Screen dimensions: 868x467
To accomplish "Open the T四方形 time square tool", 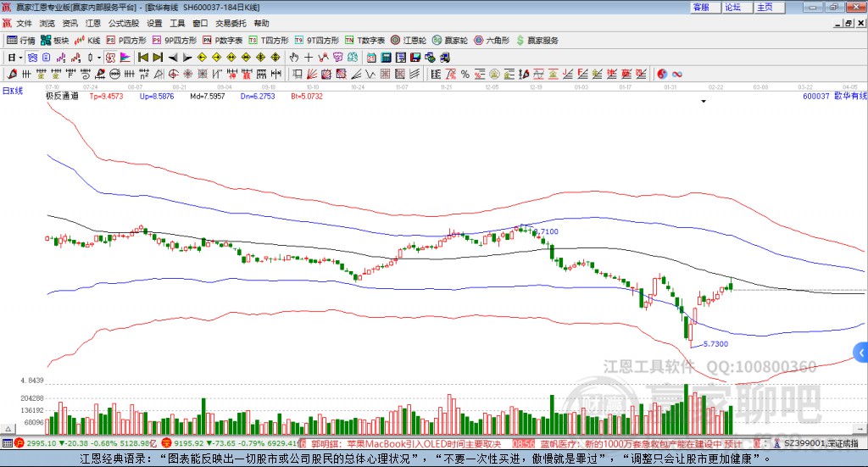I will [269, 41].
